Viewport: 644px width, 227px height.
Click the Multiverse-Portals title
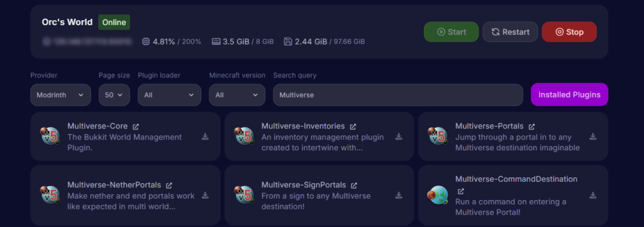pos(489,126)
